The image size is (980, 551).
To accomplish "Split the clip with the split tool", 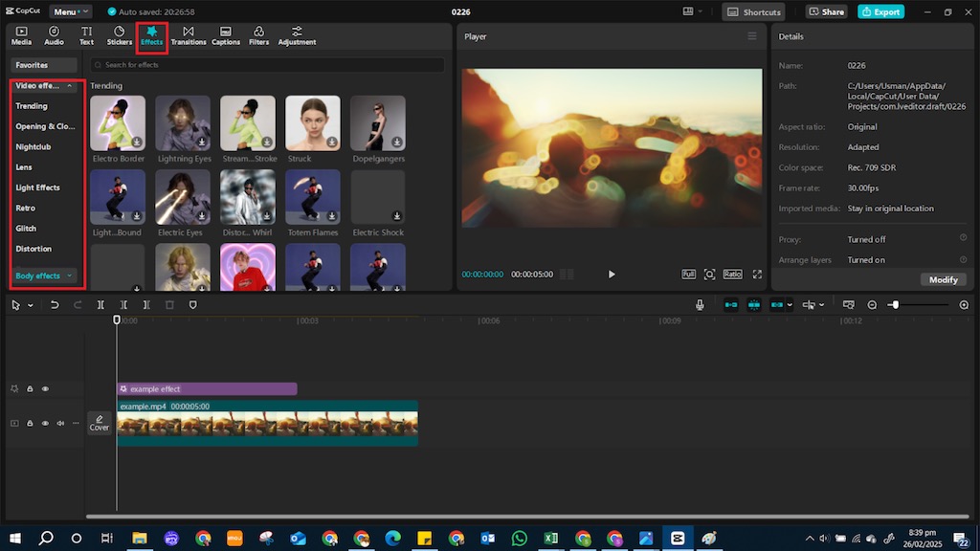I will pyautogui.click(x=100, y=304).
